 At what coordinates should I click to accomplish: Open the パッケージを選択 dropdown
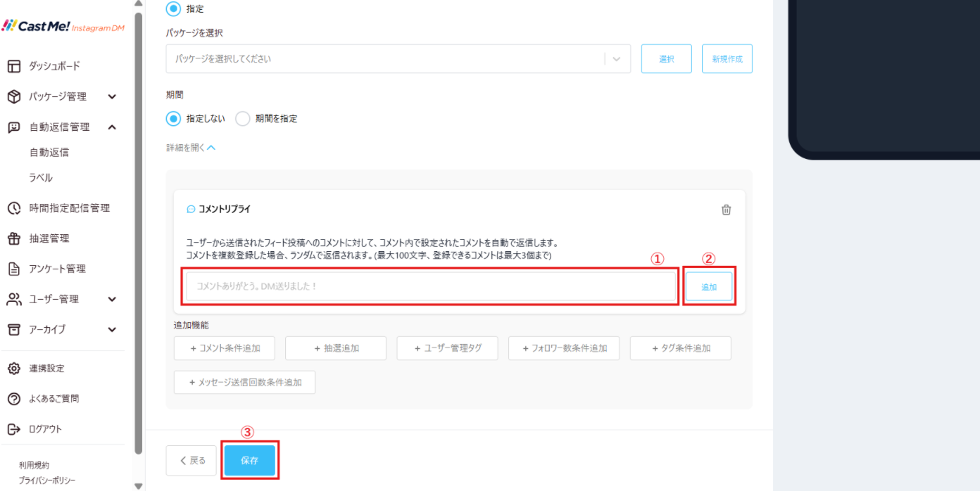[x=398, y=59]
